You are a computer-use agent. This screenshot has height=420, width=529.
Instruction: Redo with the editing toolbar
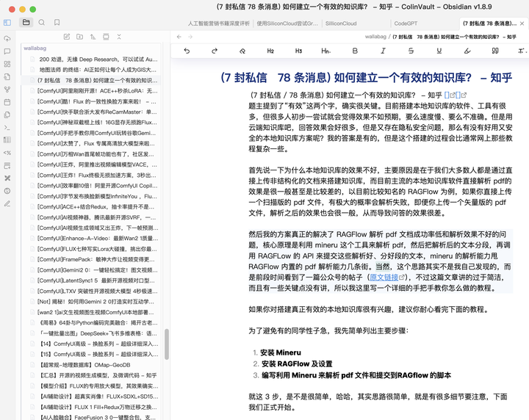click(215, 51)
